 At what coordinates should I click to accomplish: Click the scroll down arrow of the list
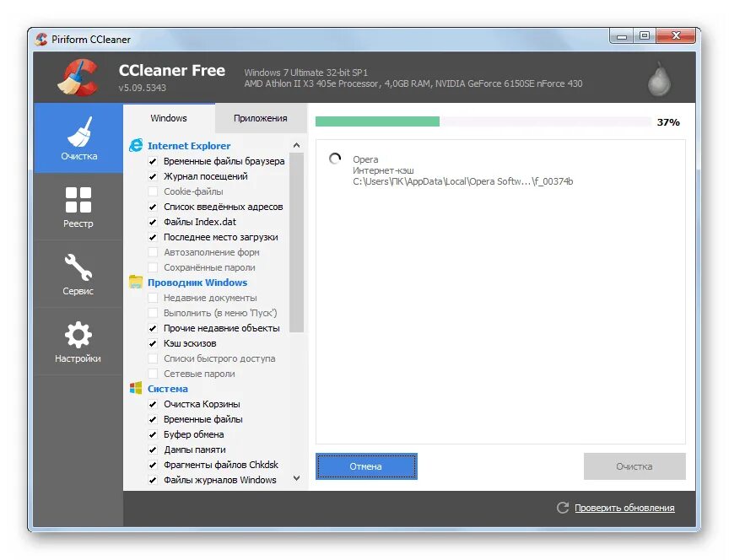click(x=297, y=478)
